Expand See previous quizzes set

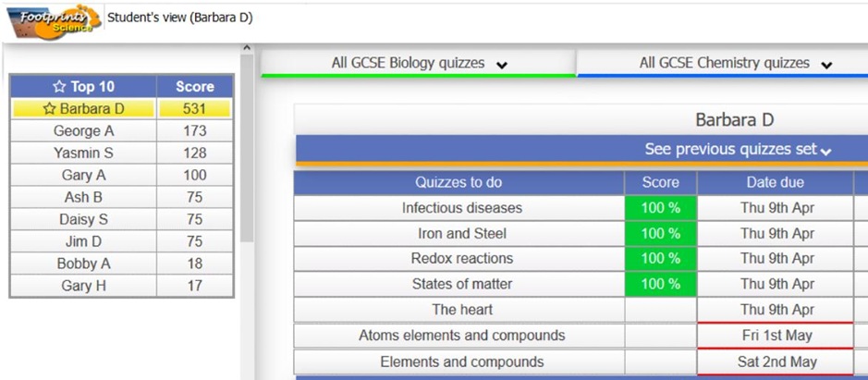point(738,150)
